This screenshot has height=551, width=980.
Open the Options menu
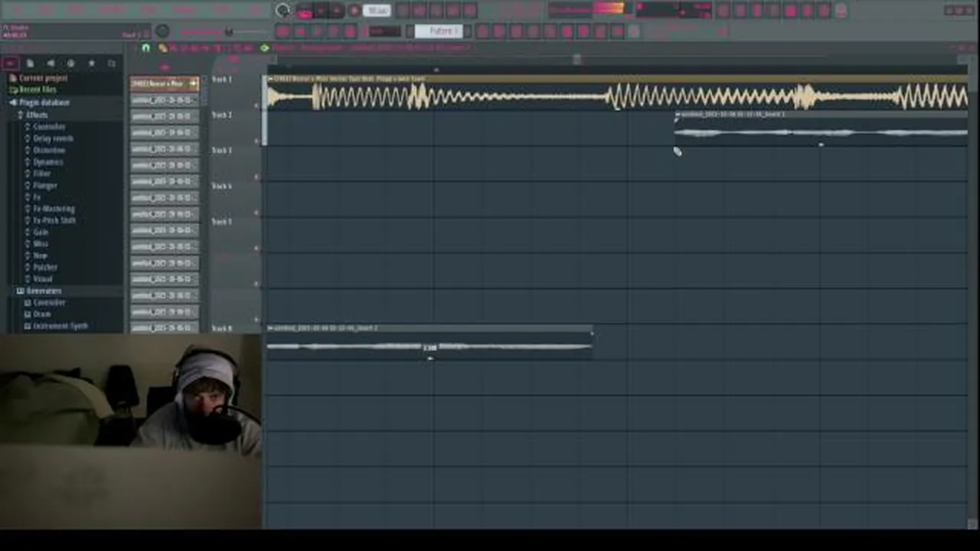[x=185, y=10]
